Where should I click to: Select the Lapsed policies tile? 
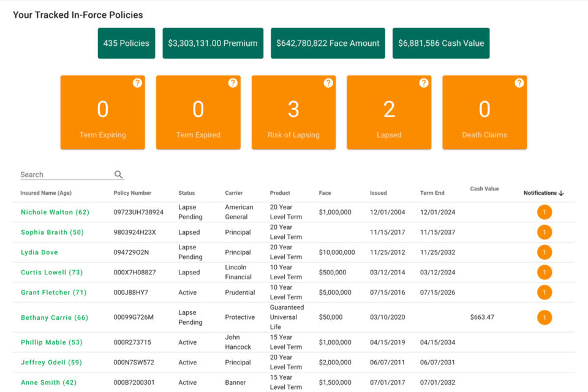(x=389, y=113)
